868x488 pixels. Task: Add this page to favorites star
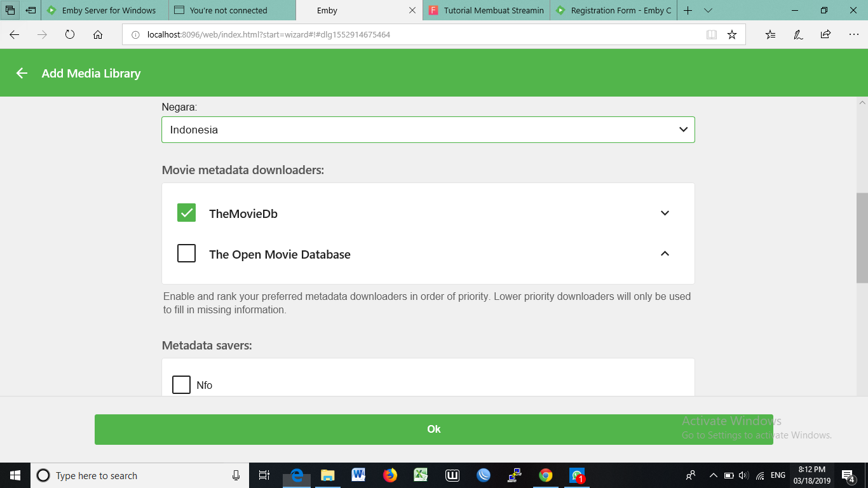(732, 35)
